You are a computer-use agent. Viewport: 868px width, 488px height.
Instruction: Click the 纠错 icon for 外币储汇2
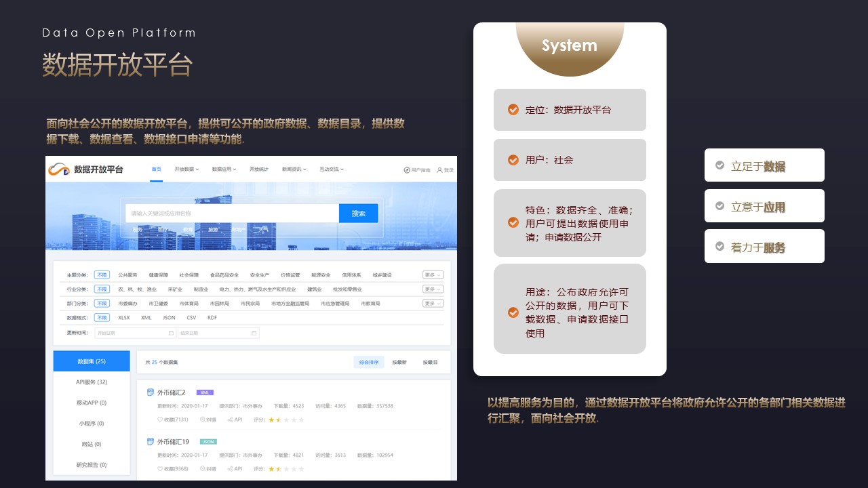pyautogui.click(x=203, y=420)
